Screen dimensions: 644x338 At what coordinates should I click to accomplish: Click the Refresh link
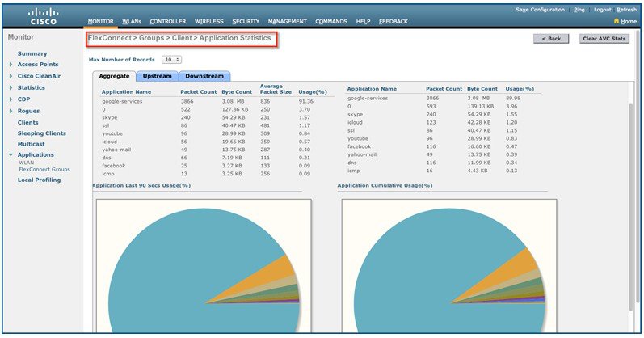(626, 10)
